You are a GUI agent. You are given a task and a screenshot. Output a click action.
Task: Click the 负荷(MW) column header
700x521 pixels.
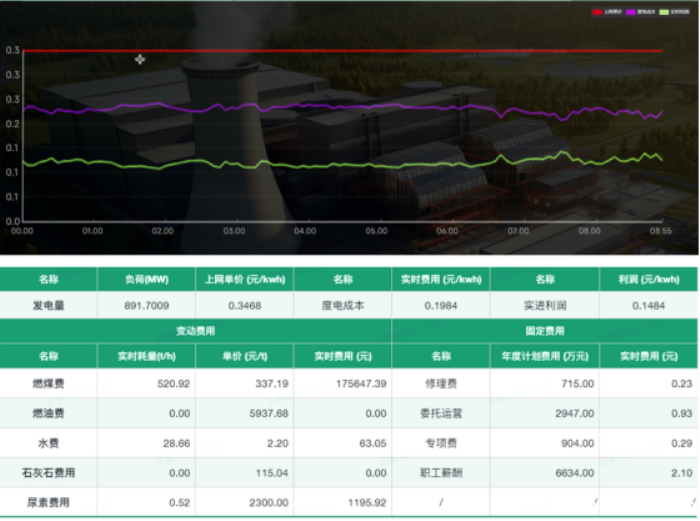(x=146, y=280)
